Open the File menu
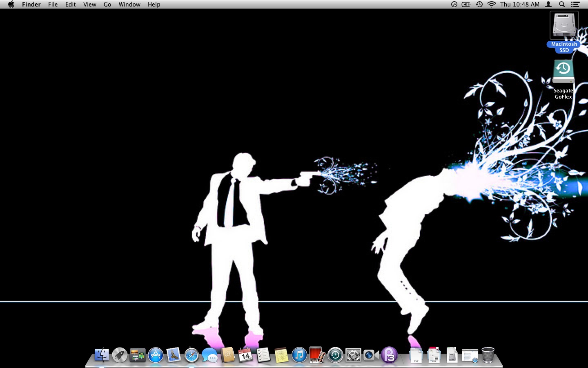Viewport: 588px width, 368px height. point(53,4)
